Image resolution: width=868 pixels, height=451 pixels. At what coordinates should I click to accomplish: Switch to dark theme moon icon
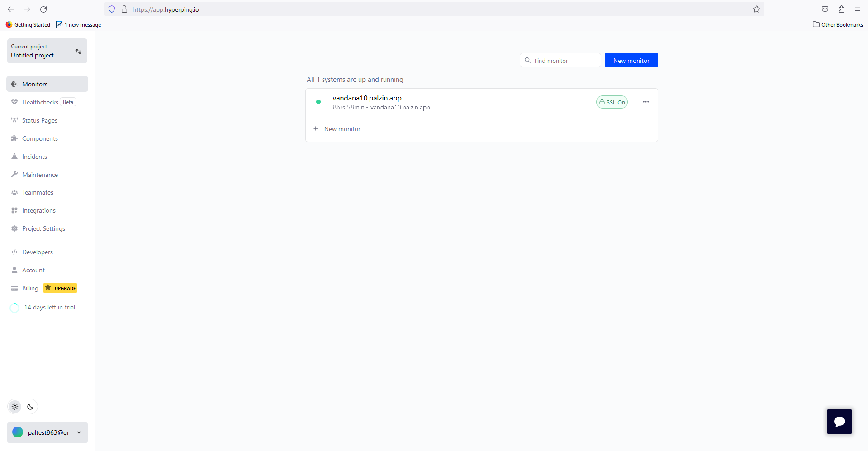pos(30,407)
